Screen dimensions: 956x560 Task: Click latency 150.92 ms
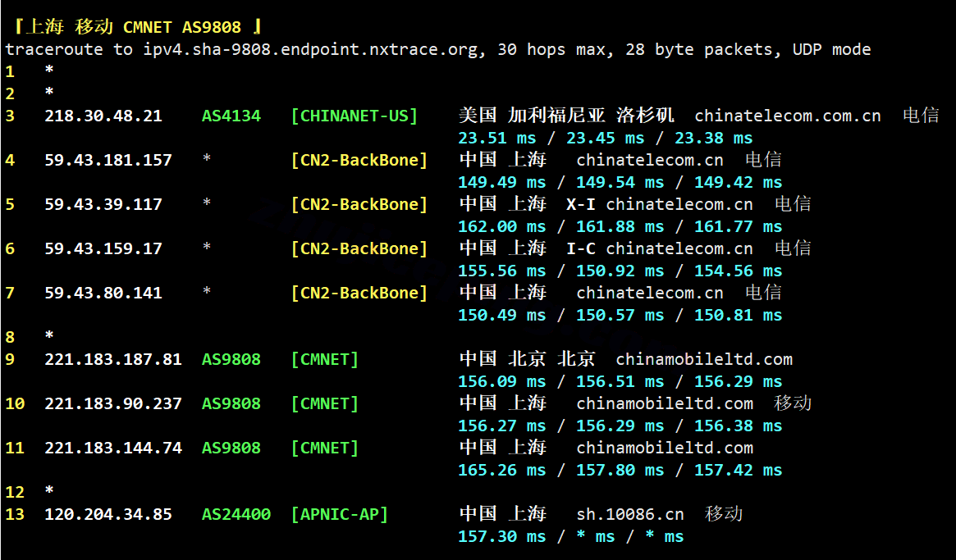[620, 271]
